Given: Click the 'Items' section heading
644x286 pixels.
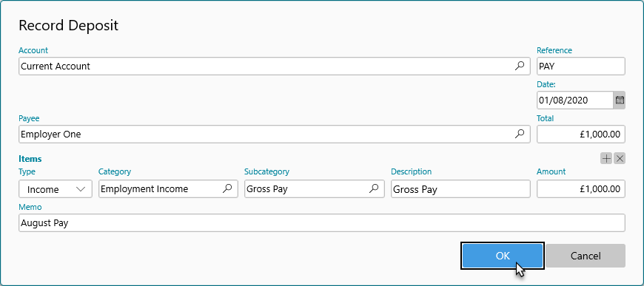Looking at the screenshot, I should coord(30,159).
